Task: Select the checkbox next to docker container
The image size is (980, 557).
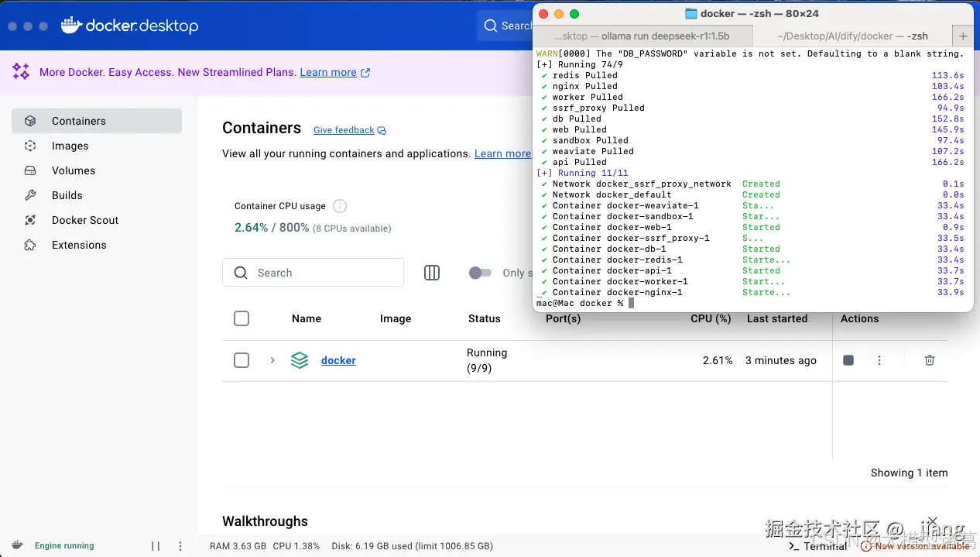Action: pyautogui.click(x=242, y=360)
